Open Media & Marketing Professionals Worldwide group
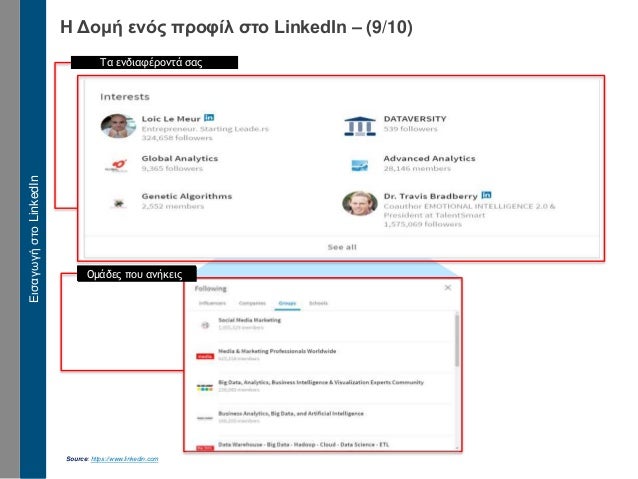This screenshot has height=479, width=638. point(277,351)
